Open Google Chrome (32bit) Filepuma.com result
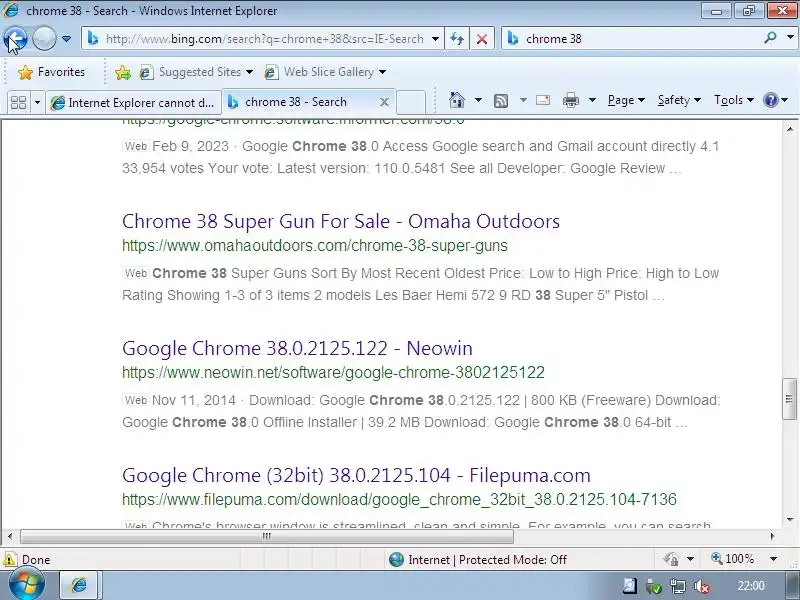 [x=356, y=476]
